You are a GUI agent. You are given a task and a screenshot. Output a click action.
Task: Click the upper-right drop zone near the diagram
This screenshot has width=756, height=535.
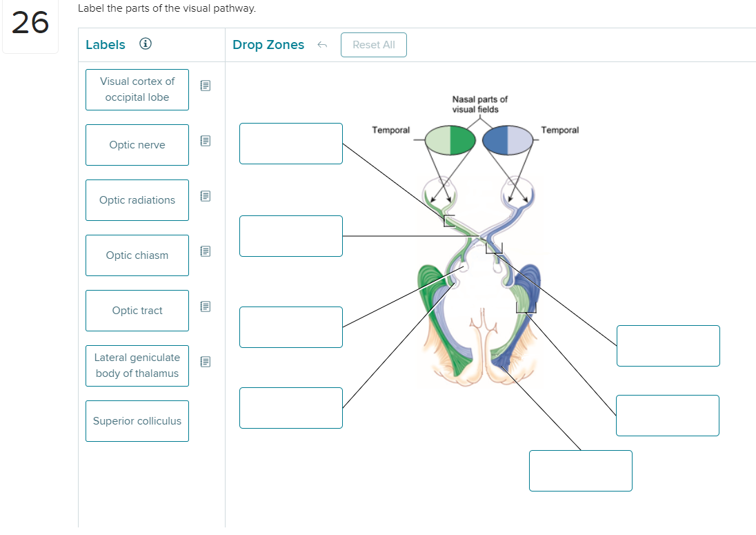click(668, 345)
